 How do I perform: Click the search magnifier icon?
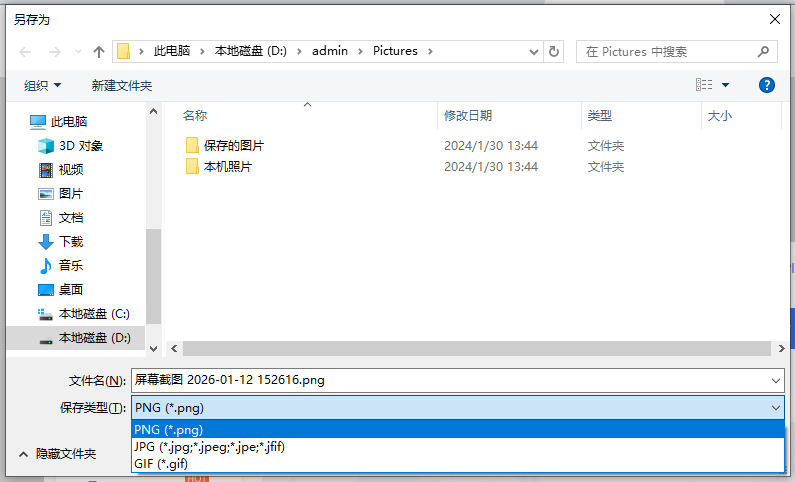763,52
